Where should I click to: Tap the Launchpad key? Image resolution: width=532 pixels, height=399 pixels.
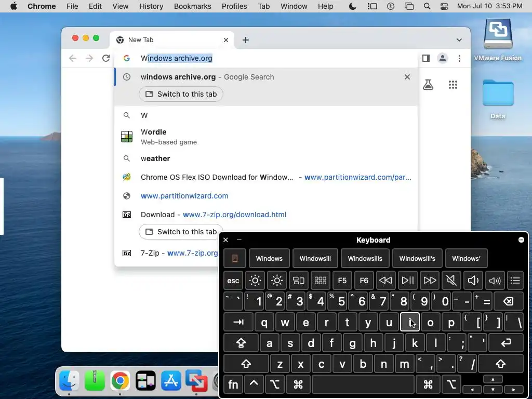[x=320, y=281]
